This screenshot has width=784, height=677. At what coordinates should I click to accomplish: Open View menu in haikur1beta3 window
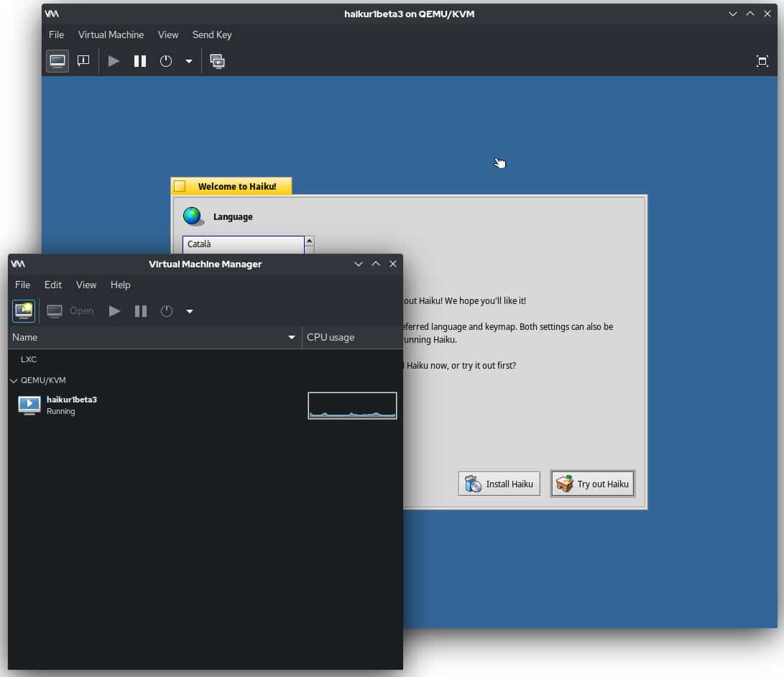tap(168, 34)
